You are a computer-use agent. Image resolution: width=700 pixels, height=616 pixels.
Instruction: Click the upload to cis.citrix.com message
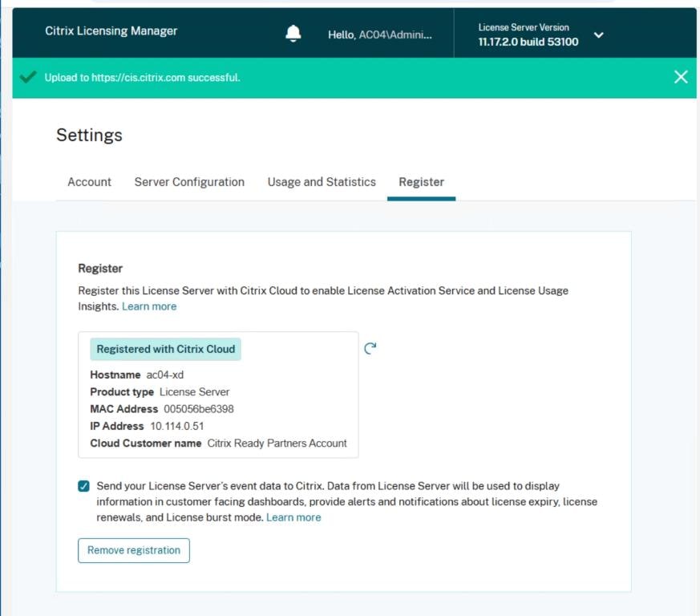pyautogui.click(x=142, y=78)
